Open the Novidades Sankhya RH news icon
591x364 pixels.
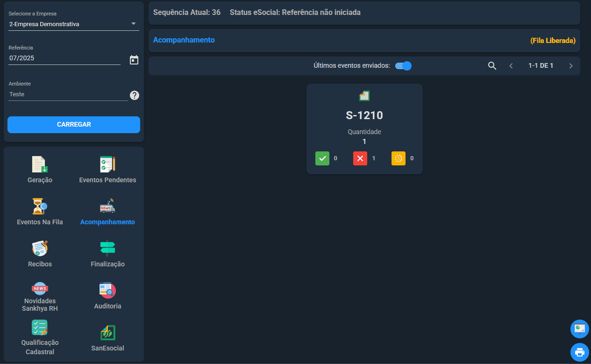coord(40,288)
